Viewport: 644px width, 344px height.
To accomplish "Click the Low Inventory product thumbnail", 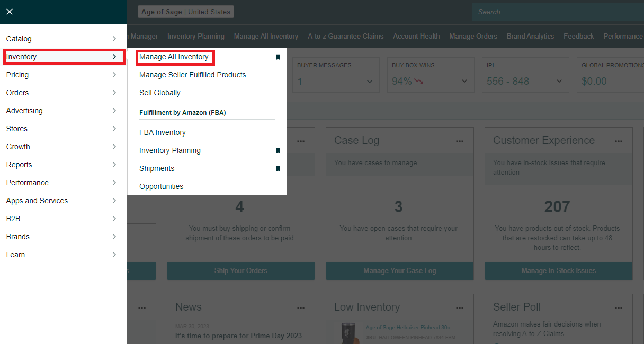I will pos(350,333).
